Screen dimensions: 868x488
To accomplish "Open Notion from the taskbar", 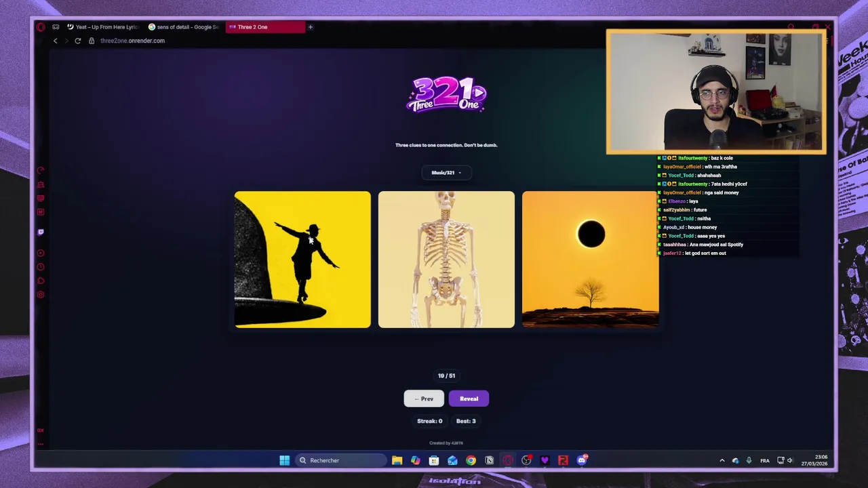I will pyautogui.click(x=489, y=460).
